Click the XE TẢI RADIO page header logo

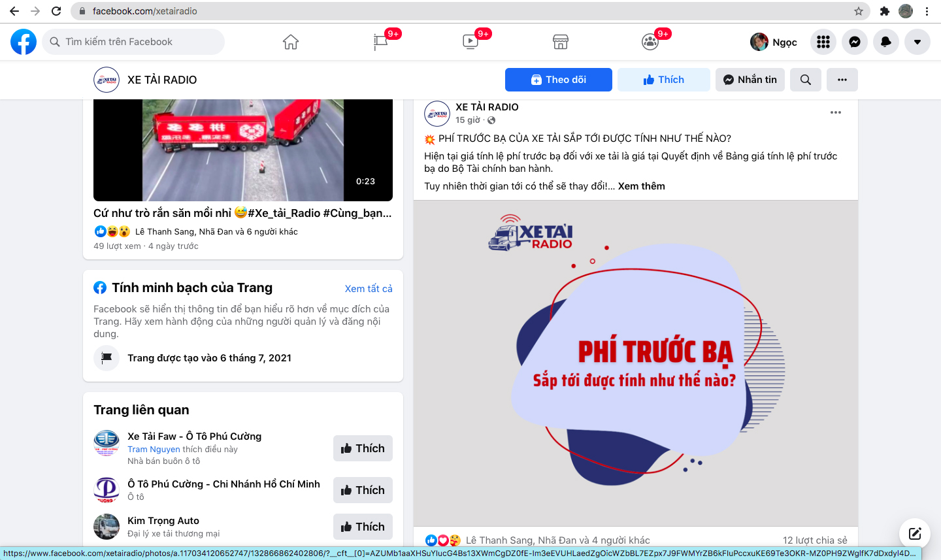pos(107,80)
